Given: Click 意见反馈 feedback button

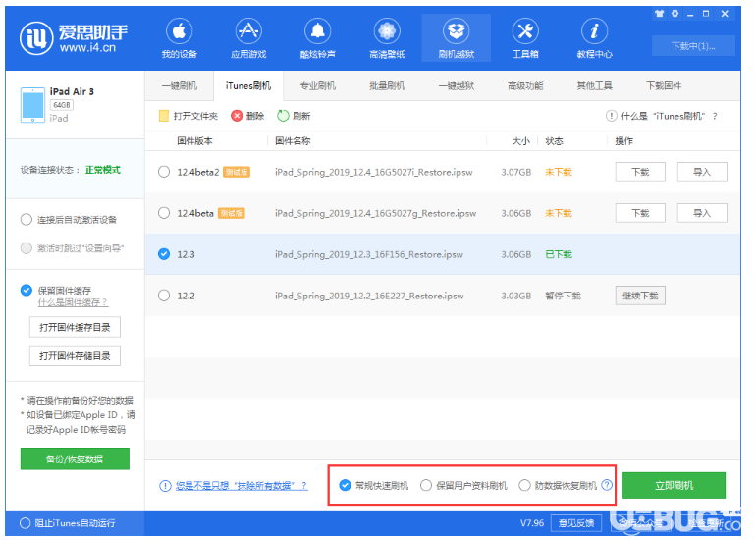Looking at the screenshot, I should point(576,523).
